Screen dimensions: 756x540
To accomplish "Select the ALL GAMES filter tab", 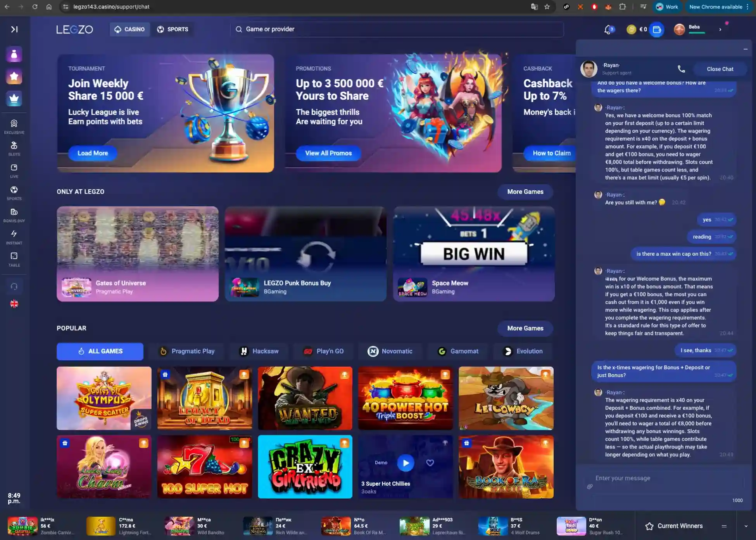I will (x=100, y=351).
